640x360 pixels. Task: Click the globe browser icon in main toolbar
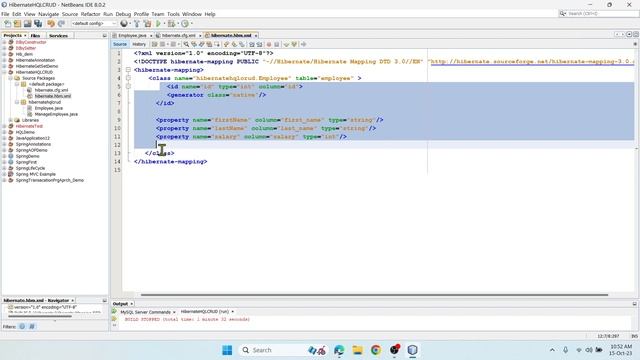click(x=124, y=24)
